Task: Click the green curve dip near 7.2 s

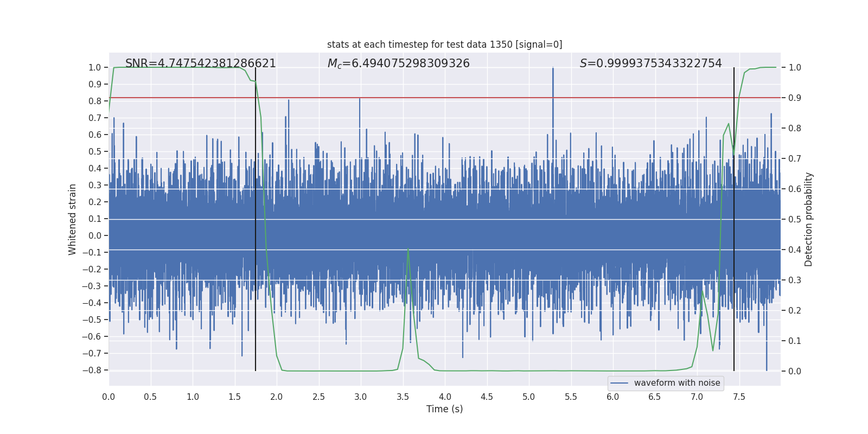Action: click(x=713, y=350)
